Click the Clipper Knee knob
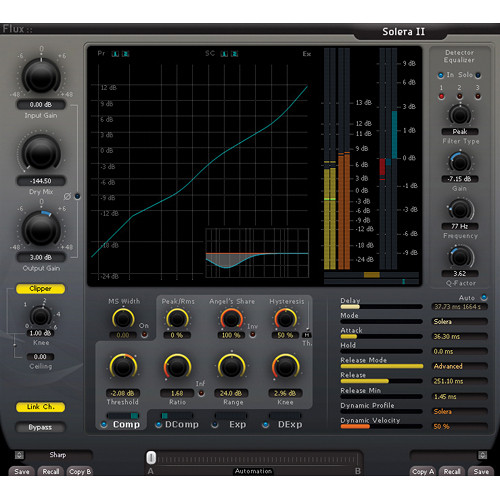The image size is (500, 500). pyautogui.click(x=41, y=317)
